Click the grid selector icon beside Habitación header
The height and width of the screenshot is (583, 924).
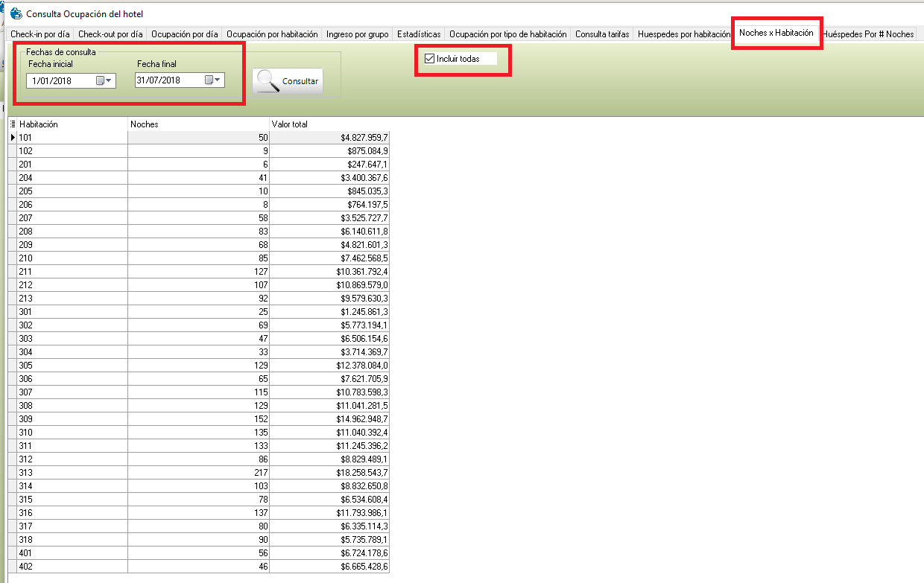coord(13,124)
